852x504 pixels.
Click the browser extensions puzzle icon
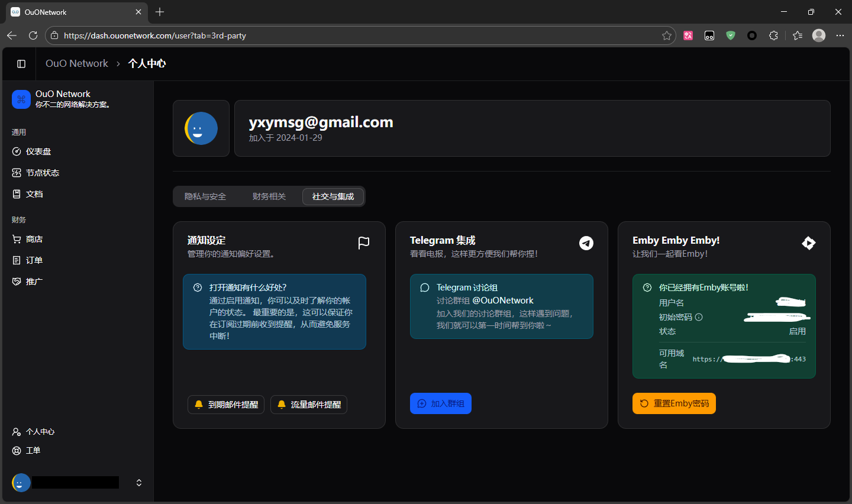773,35
